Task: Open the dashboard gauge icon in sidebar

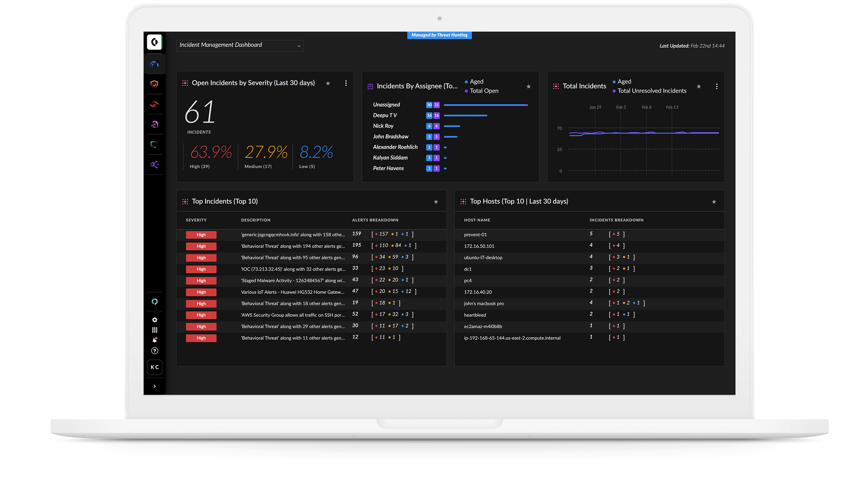Action: pos(154,63)
